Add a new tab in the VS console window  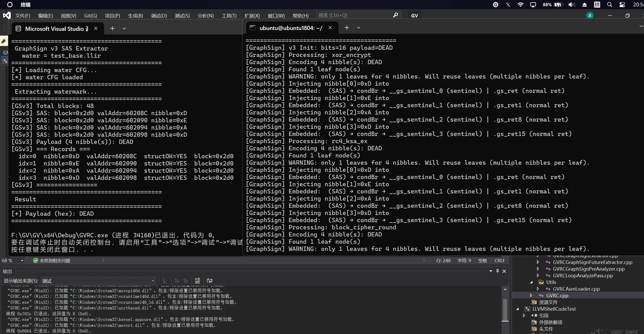(112, 28)
